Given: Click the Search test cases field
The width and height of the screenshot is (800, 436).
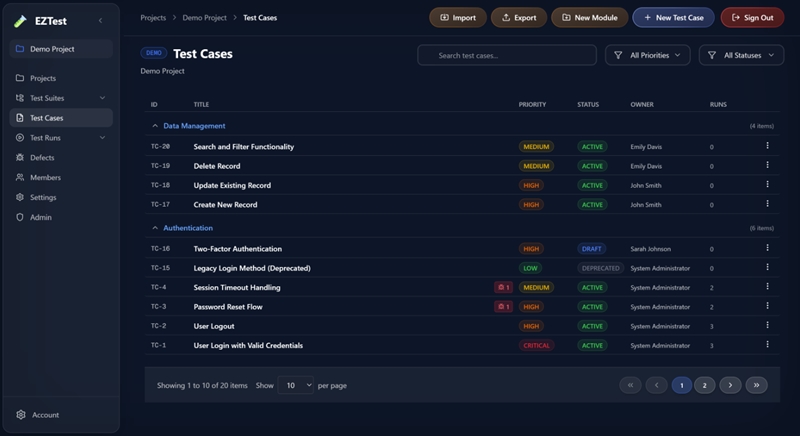Looking at the screenshot, I should pos(506,56).
